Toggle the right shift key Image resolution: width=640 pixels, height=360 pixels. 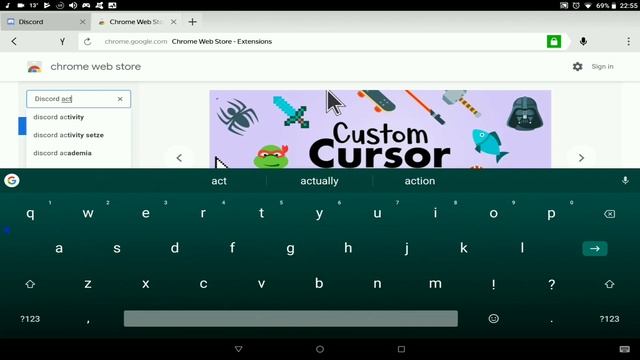tap(609, 284)
